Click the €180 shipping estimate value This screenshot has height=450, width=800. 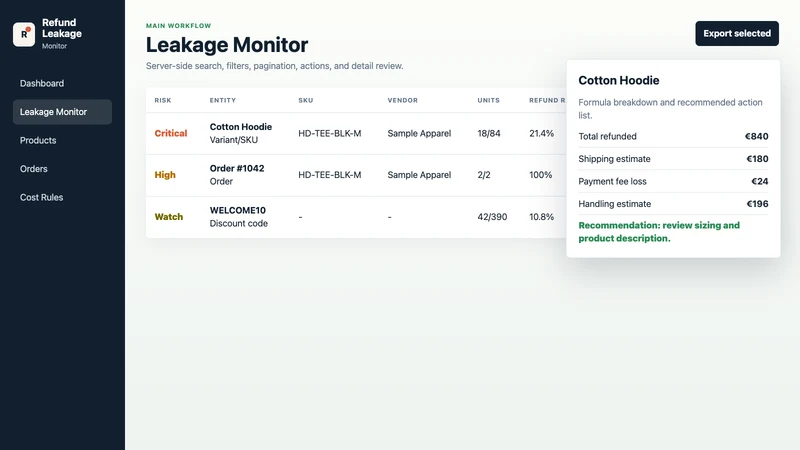click(757, 159)
